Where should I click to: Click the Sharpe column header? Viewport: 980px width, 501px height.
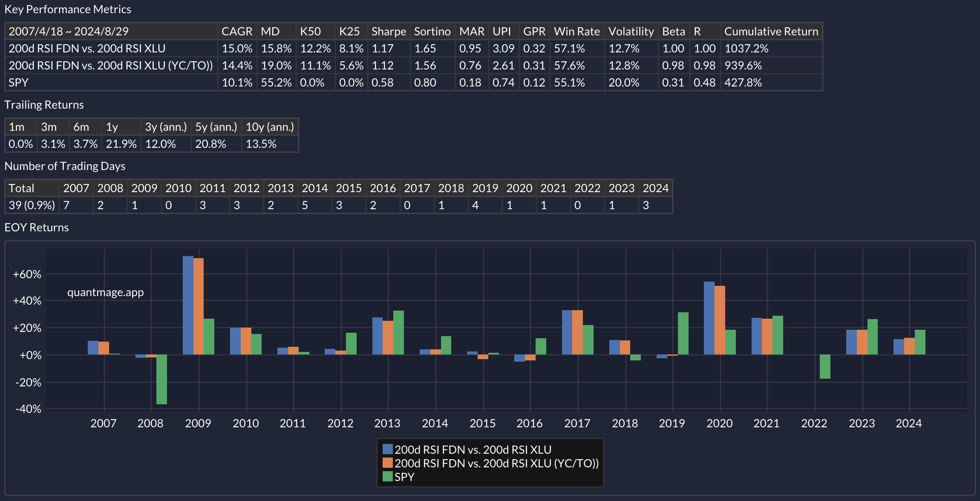pos(389,32)
